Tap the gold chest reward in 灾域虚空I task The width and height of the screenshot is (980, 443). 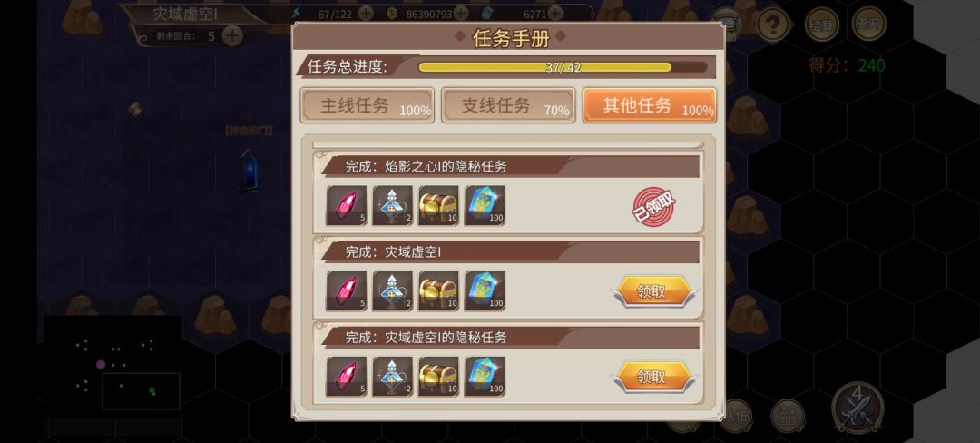[x=438, y=291]
